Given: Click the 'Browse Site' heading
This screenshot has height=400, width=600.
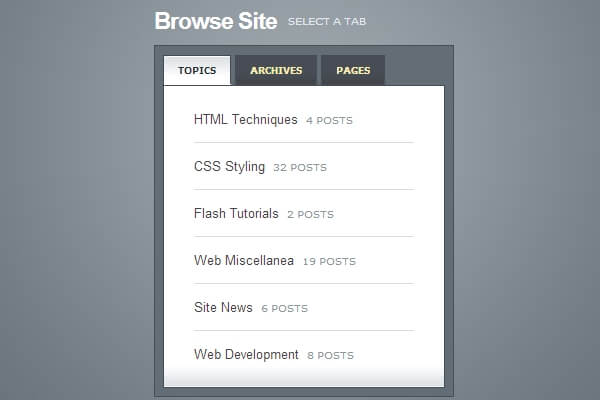Looking at the screenshot, I should pyautogui.click(x=215, y=21).
